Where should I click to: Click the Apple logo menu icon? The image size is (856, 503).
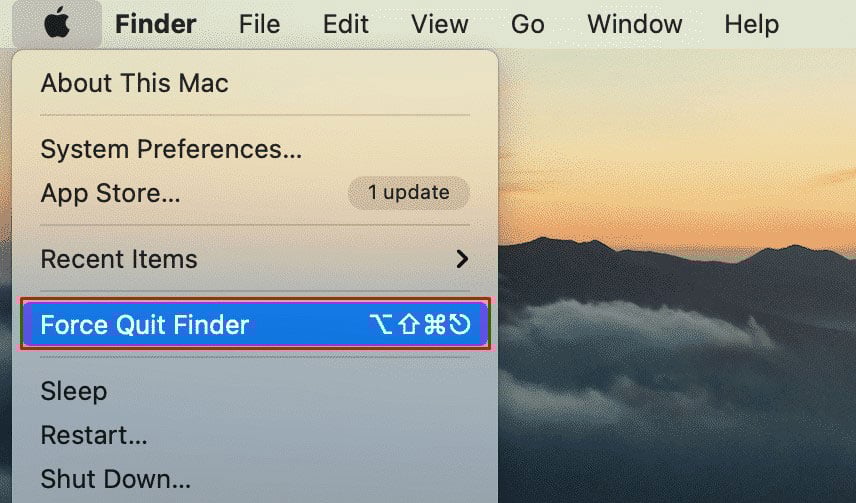[x=57, y=24]
